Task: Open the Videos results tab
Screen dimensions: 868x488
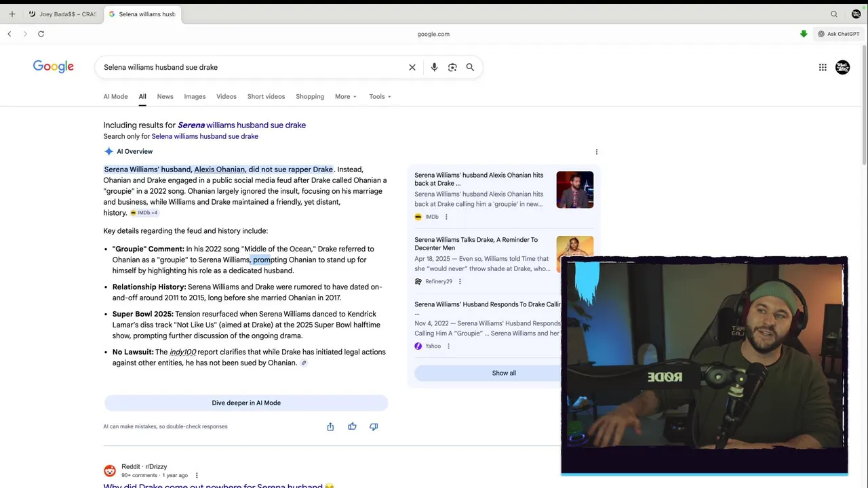Action: click(226, 96)
